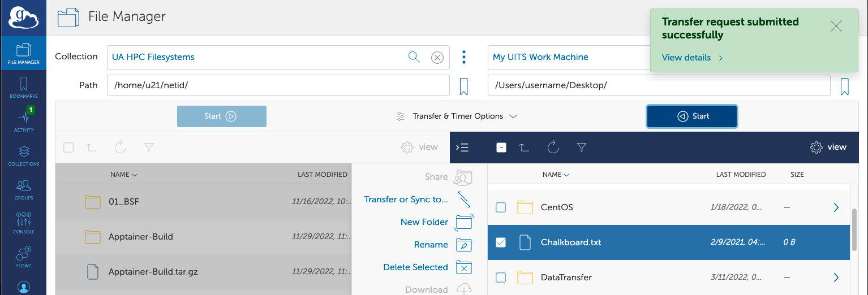Screen dimensions: 868x295
Task: Go up one folder in the right pane
Action: pyautogui.click(x=524, y=147)
